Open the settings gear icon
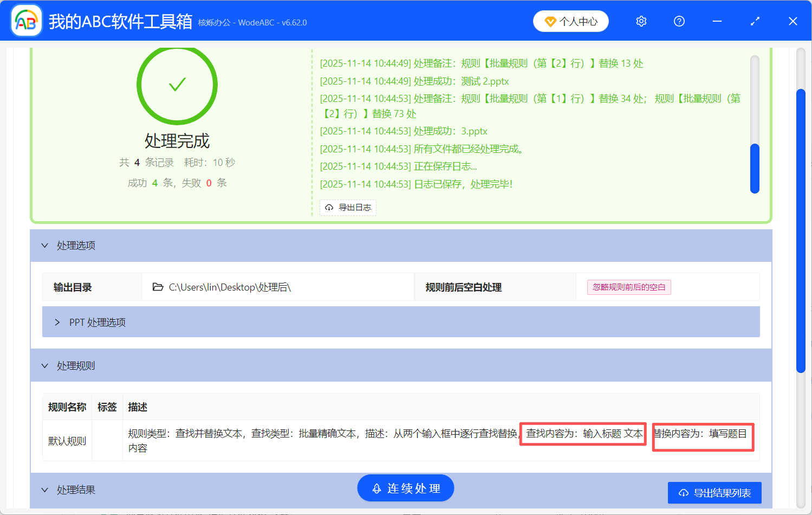 pyautogui.click(x=641, y=21)
